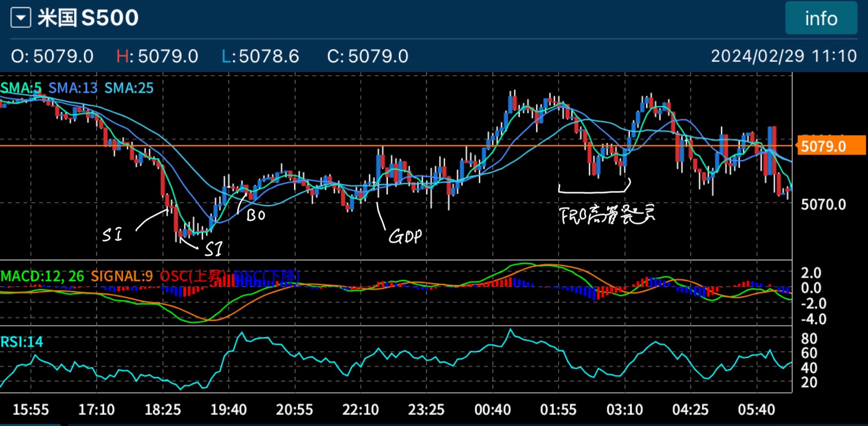Select the orange 5079.0 current price tag

click(831, 146)
